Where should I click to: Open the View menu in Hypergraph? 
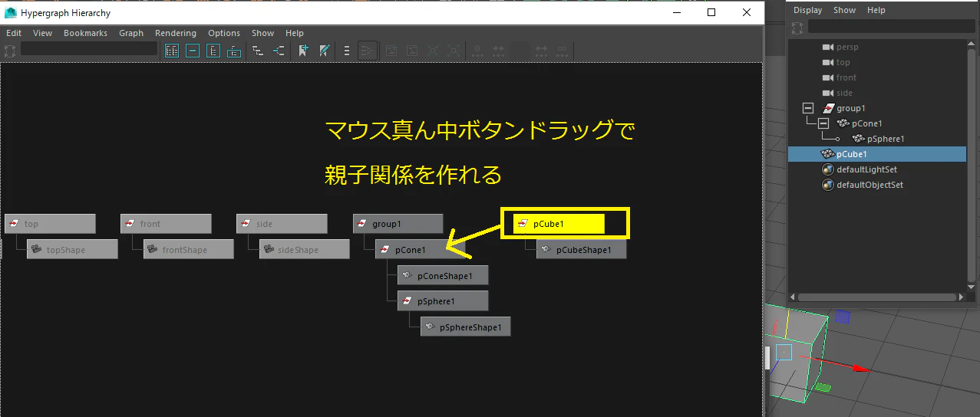coord(42,33)
